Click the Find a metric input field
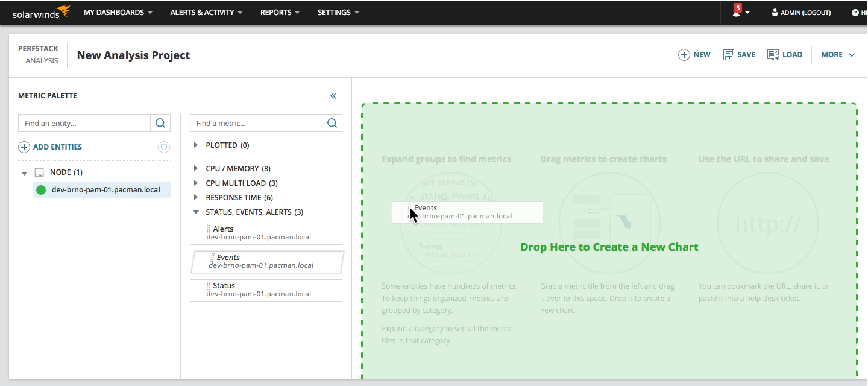The width and height of the screenshot is (868, 386). [256, 123]
